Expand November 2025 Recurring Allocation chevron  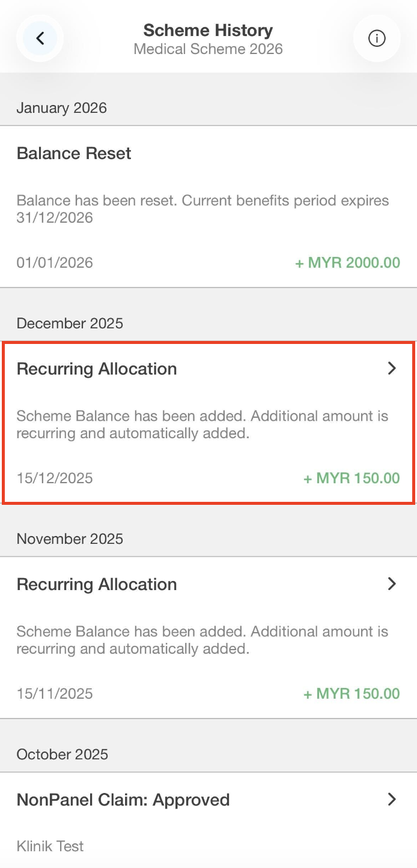click(x=392, y=583)
